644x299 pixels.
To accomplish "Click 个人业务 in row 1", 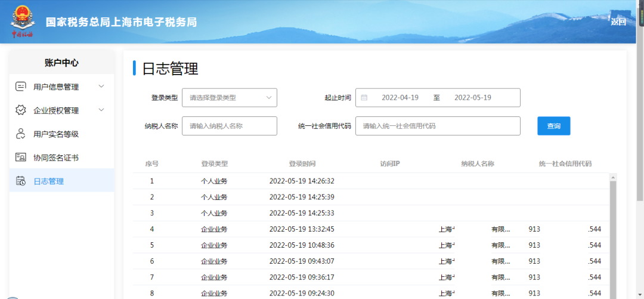I will [214, 181].
